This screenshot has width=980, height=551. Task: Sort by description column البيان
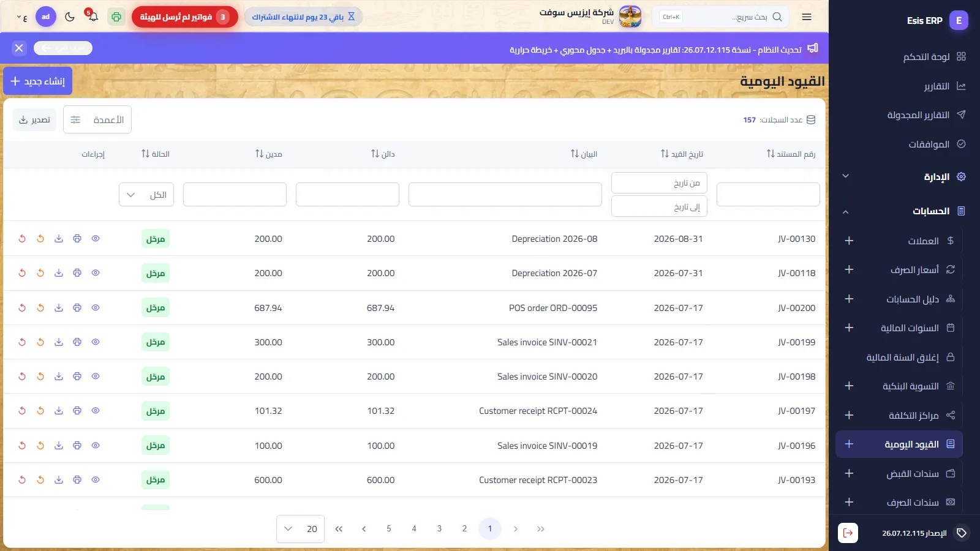coord(584,154)
